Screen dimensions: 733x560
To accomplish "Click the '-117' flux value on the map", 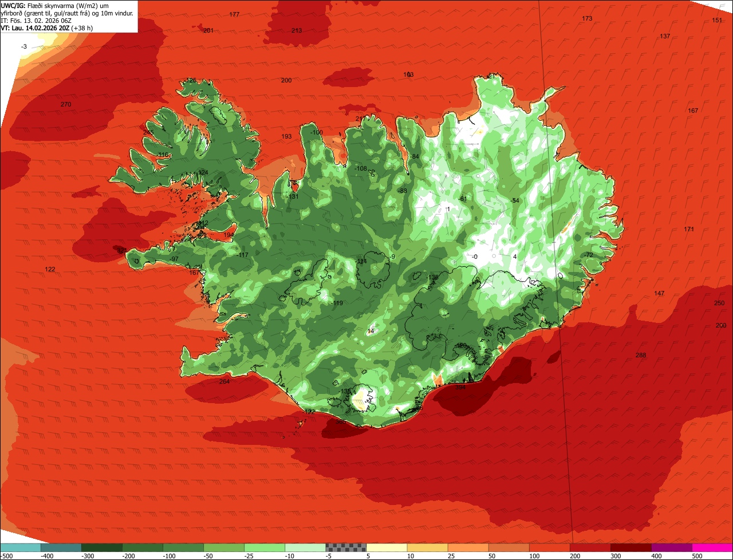I will click(x=243, y=255).
